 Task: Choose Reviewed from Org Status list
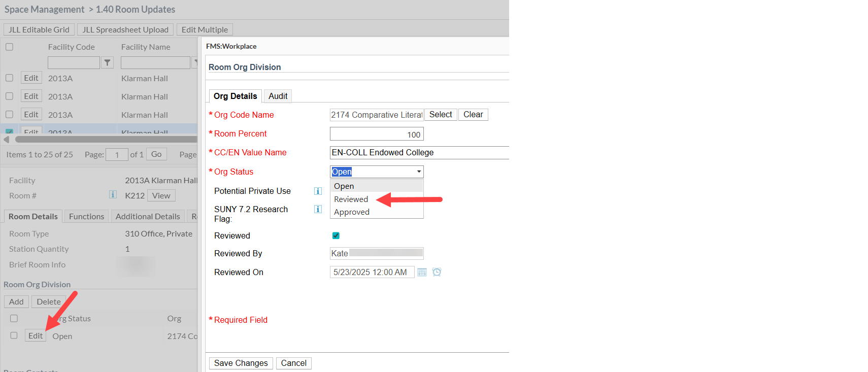(x=351, y=199)
